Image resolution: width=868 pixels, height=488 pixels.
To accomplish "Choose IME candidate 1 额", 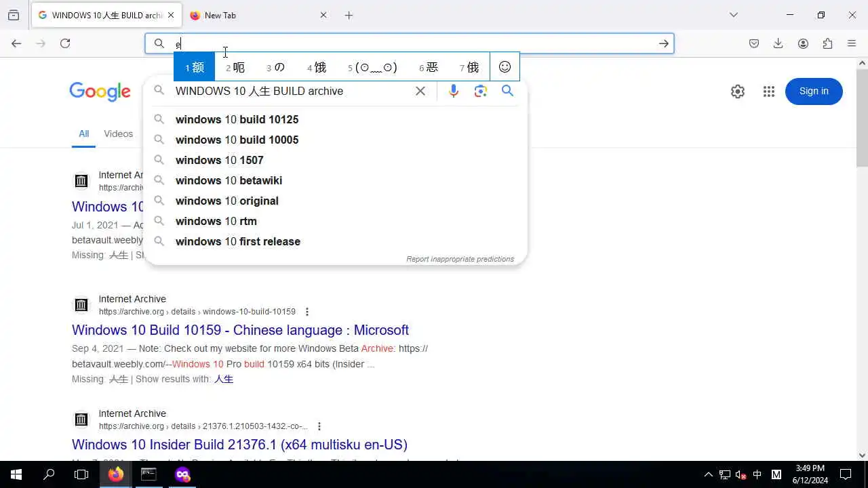I will click(x=195, y=67).
